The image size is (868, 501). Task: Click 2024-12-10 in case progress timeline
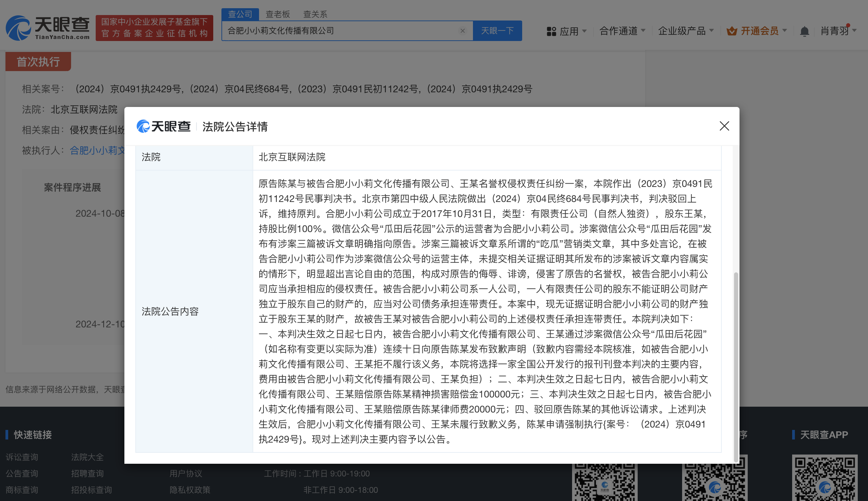pos(100,324)
